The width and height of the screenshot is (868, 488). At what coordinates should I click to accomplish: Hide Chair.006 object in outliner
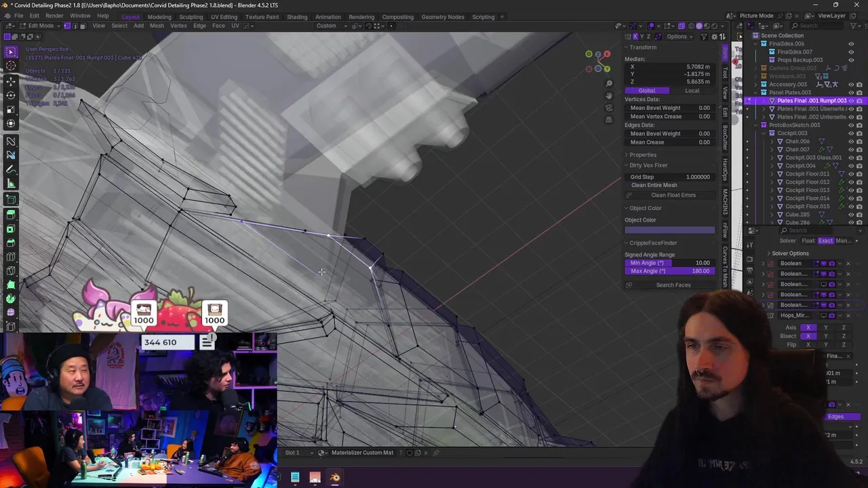click(x=851, y=142)
